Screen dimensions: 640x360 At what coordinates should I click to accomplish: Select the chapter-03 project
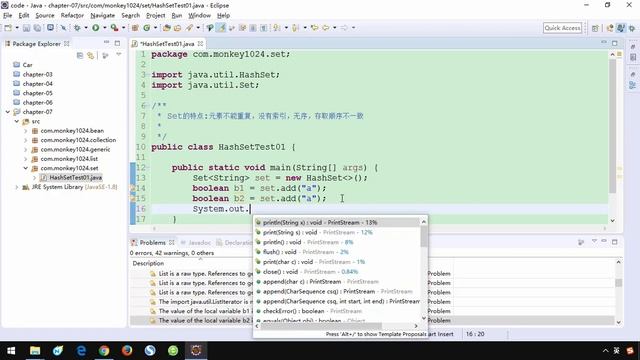38,74
